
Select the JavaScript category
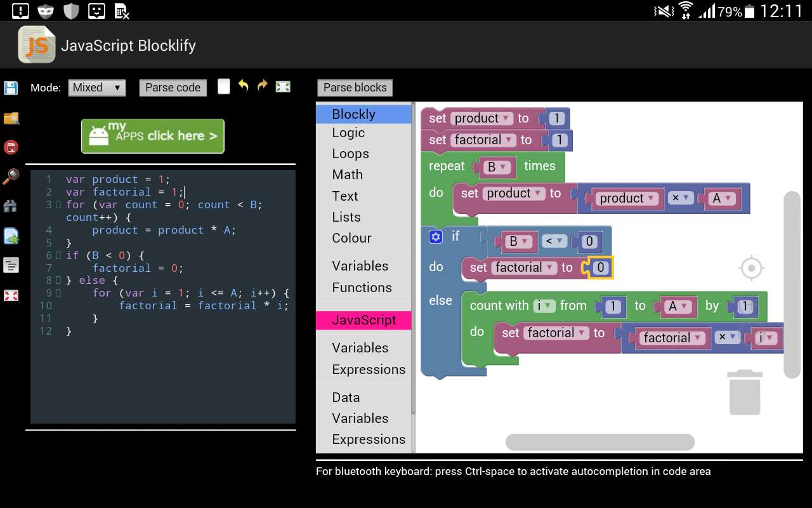click(x=363, y=320)
